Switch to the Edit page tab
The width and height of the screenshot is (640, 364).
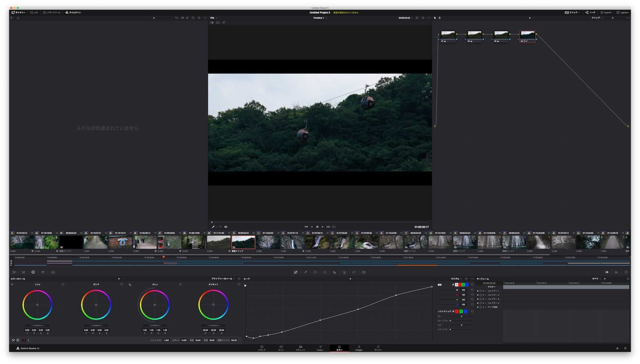point(300,348)
